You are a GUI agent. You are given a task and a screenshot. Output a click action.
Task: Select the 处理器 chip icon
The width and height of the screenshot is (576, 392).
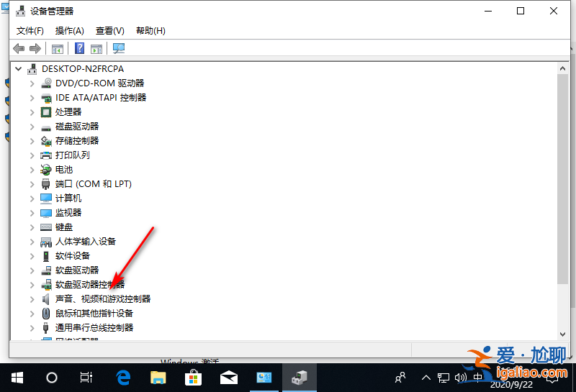(x=46, y=112)
